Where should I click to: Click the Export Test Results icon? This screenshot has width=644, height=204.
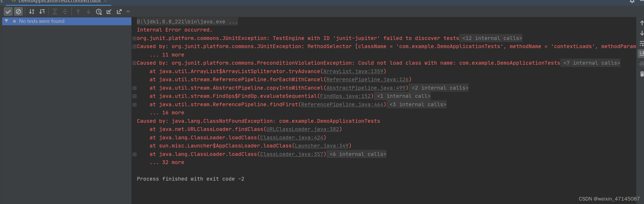pos(119,12)
